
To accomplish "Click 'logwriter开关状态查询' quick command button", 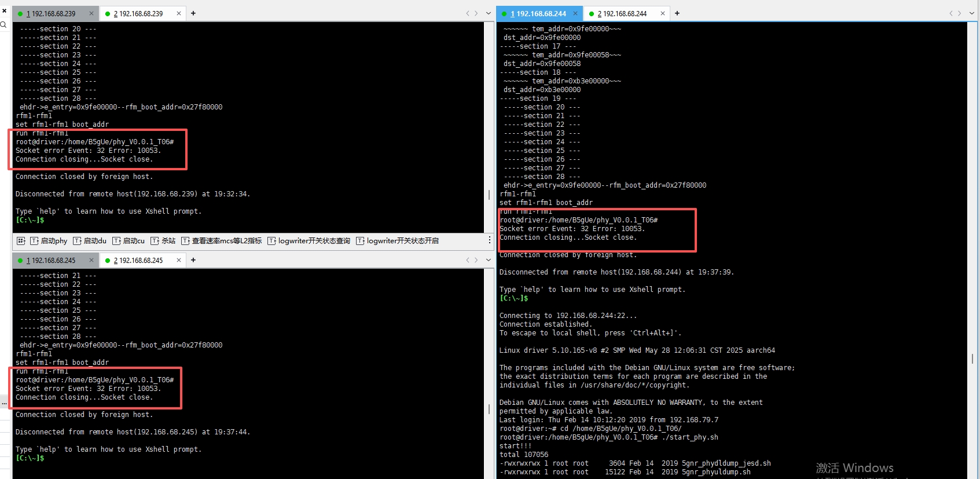I will pos(309,241).
